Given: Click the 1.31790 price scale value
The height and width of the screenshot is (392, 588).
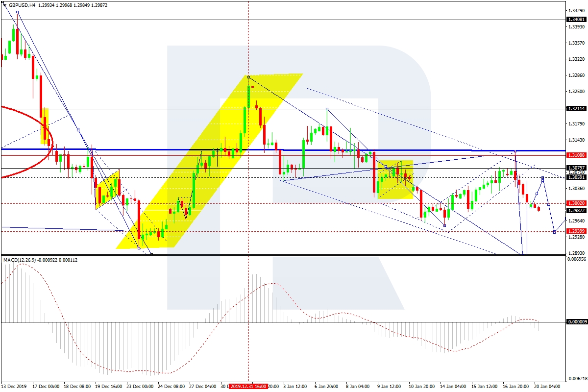Looking at the screenshot, I should 576,123.
